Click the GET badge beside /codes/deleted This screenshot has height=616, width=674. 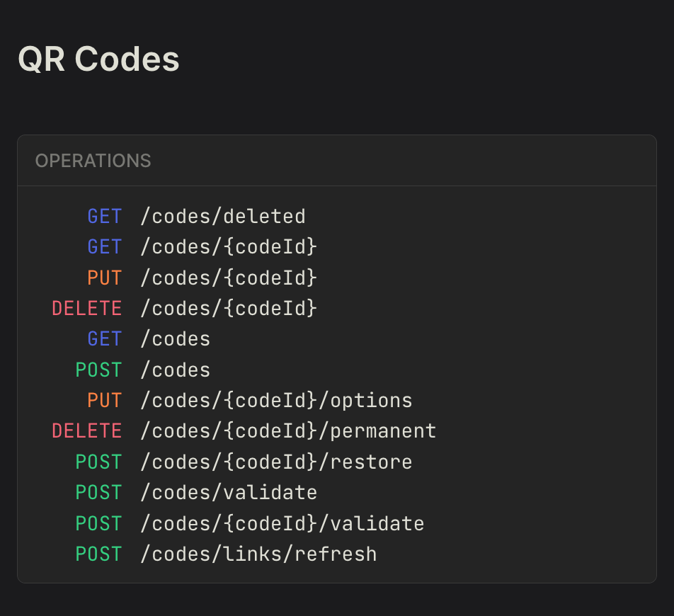104,216
